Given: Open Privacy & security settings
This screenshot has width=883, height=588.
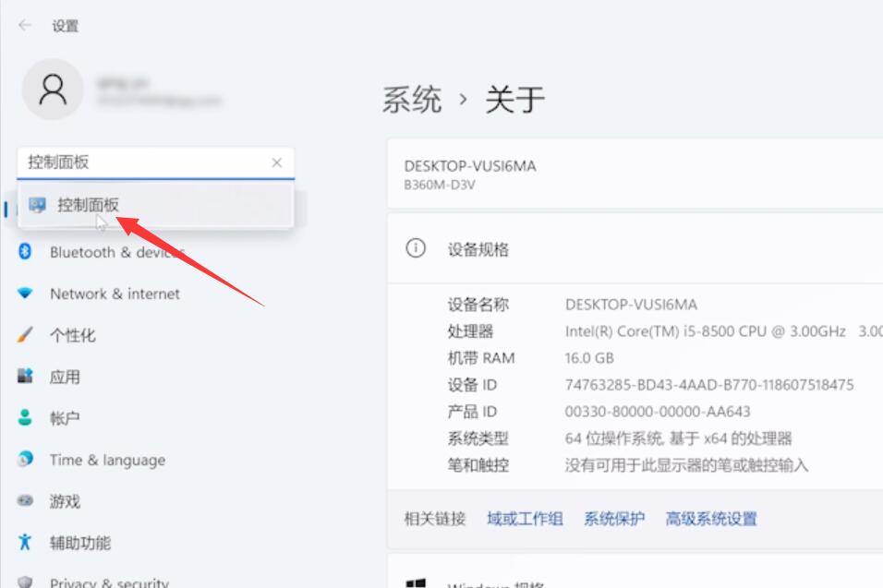Looking at the screenshot, I should coord(109,582).
